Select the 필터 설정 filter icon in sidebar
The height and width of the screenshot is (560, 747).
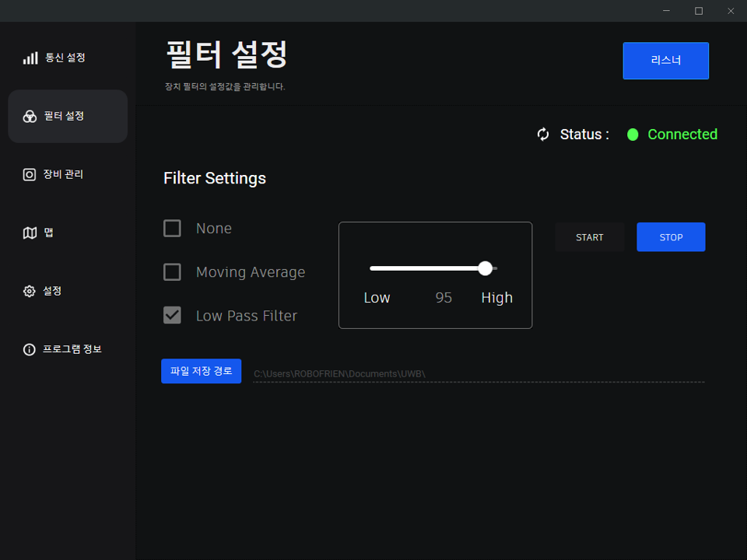[29, 116]
